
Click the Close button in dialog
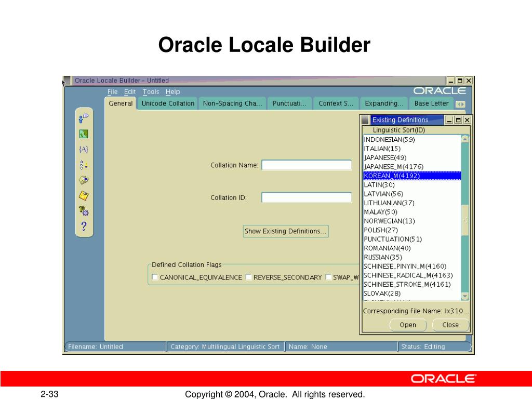coord(450,325)
